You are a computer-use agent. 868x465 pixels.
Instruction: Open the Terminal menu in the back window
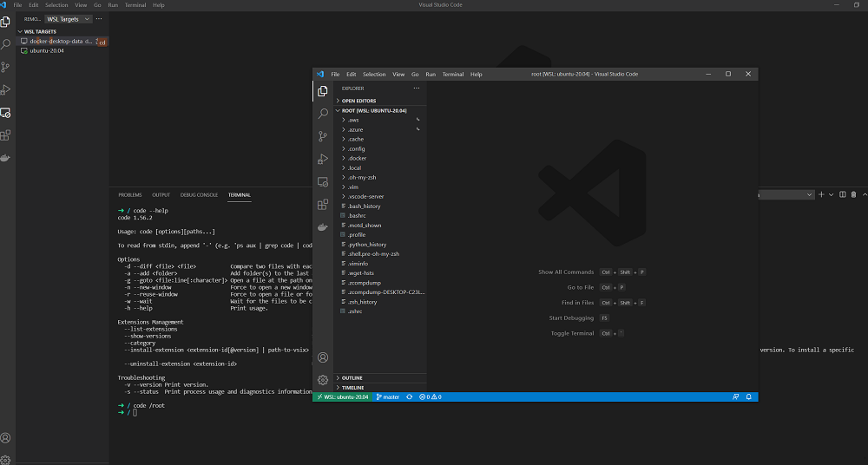[135, 5]
